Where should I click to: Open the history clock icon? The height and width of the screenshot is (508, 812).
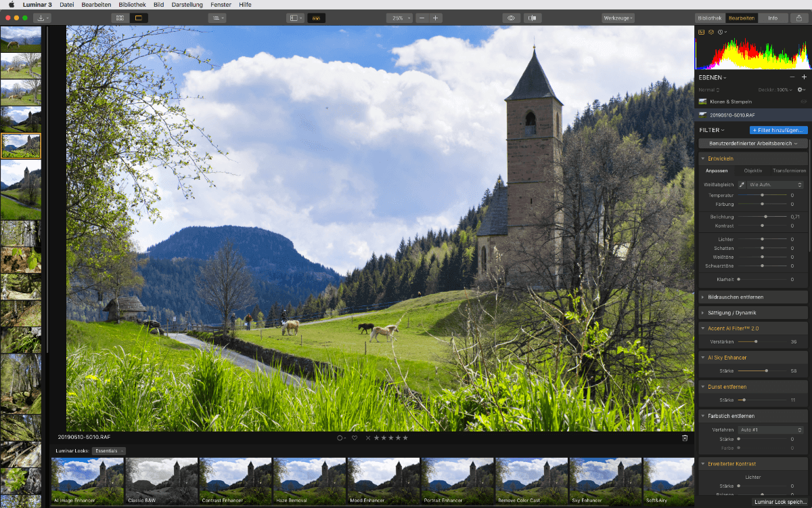(x=721, y=32)
